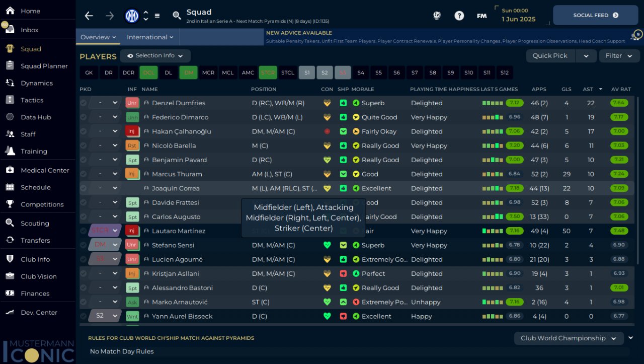Viewport: 644px width, 364px height.
Task: Toggle pick checkmark for Kristjan Asllani
Action: (x=83, y=274)
